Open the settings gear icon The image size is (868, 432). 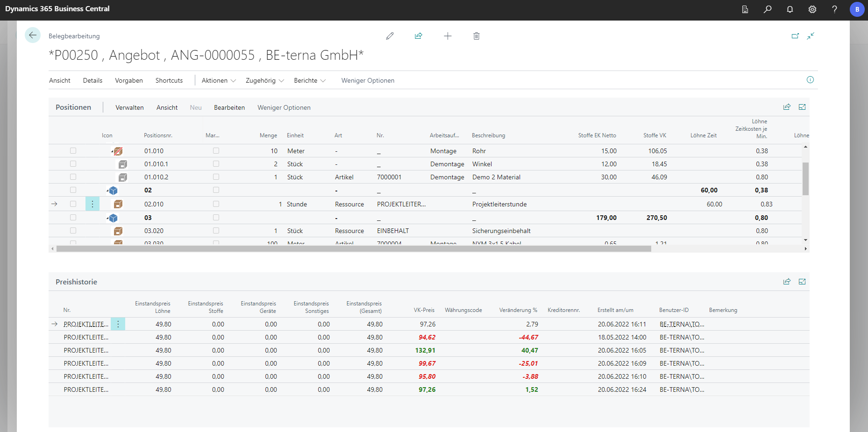(812, 9)
